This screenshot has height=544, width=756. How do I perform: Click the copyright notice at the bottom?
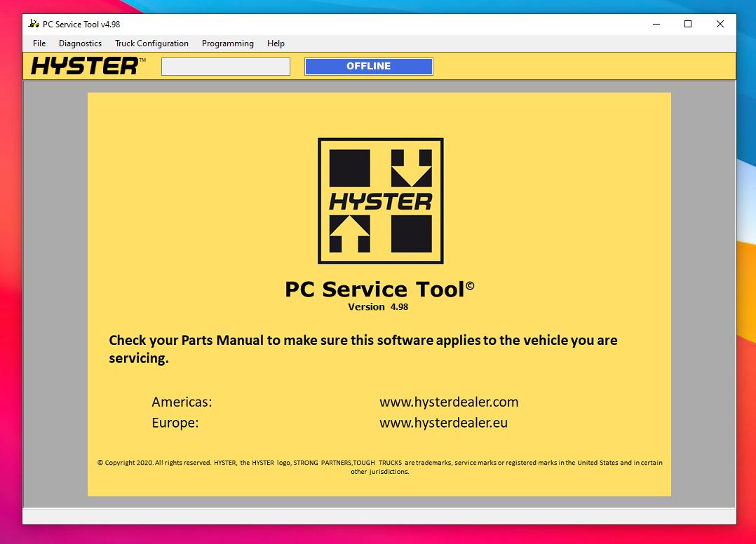tap(379, 467)
